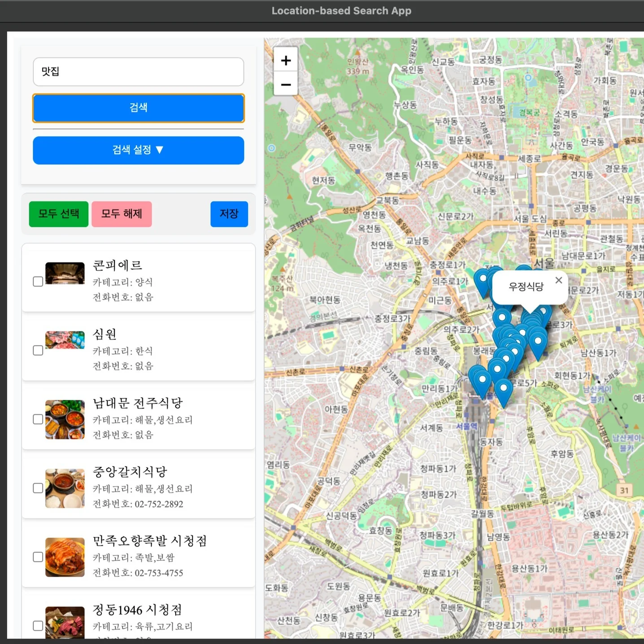Close the 우정식당 map popup

(558, 280)
